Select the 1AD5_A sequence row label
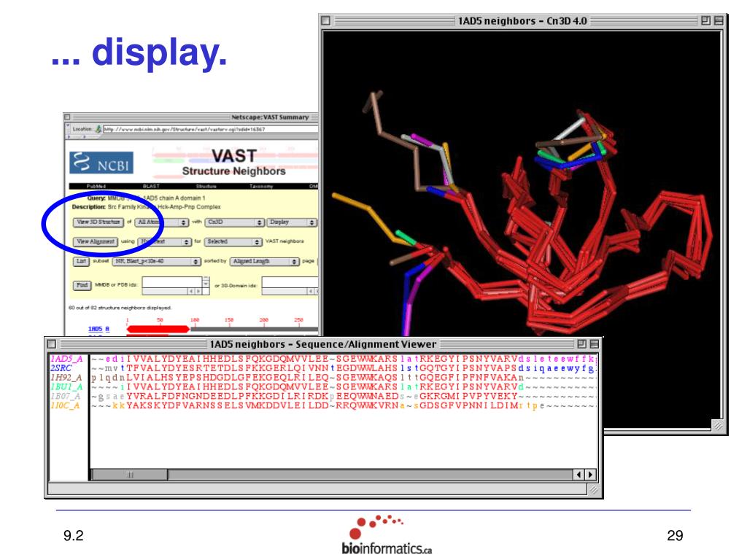The width and height of the screenshot is (747, 560). pos(66,359)
